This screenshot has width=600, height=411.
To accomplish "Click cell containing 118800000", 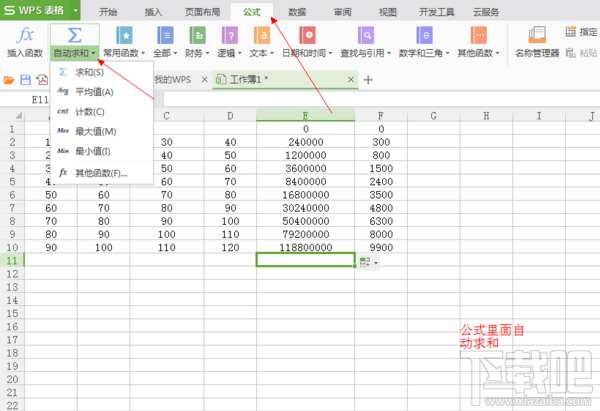I will 306,248.
